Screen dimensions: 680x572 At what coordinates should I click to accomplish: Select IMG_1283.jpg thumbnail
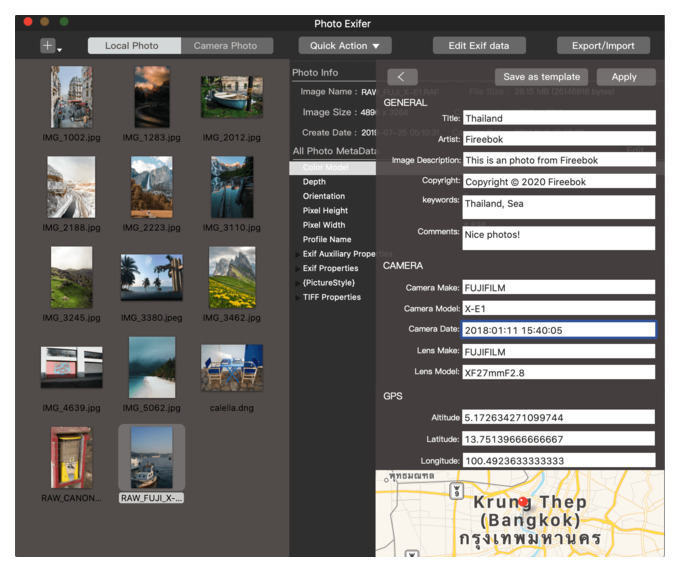point(152,97)
